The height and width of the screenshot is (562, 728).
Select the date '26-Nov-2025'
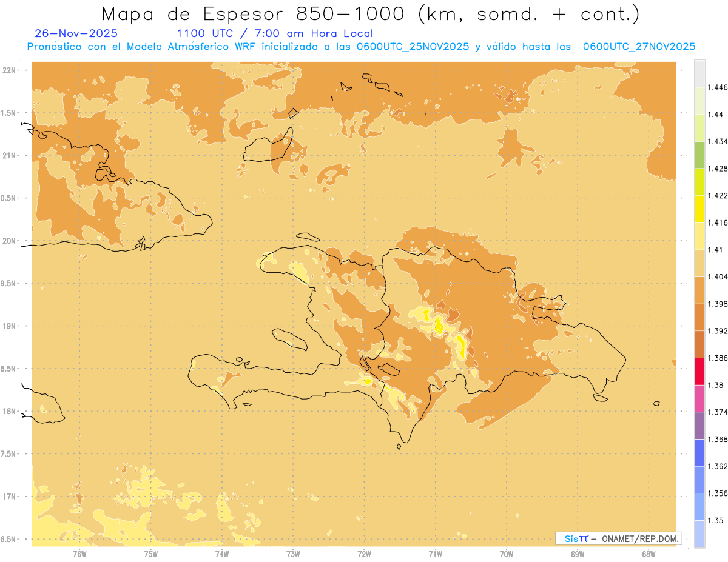[76, 33]
